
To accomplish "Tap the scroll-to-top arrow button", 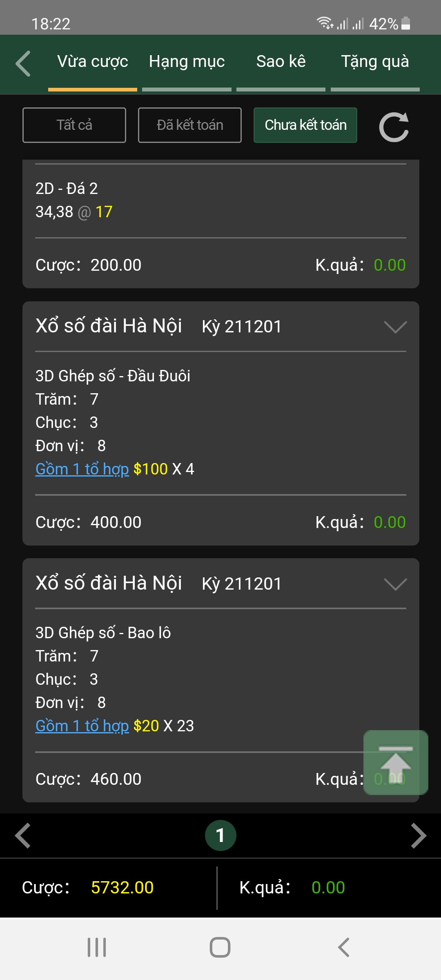I will 395,762.
